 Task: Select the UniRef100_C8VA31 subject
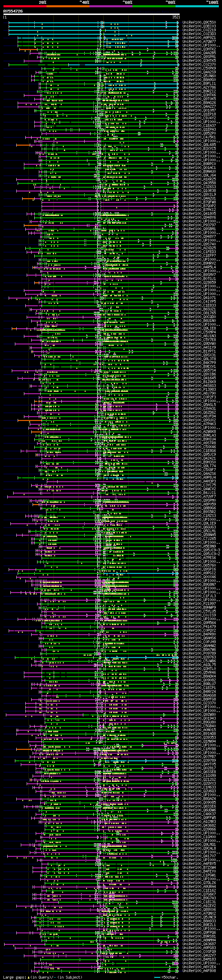pyautogui.click(x=199, y=408)
